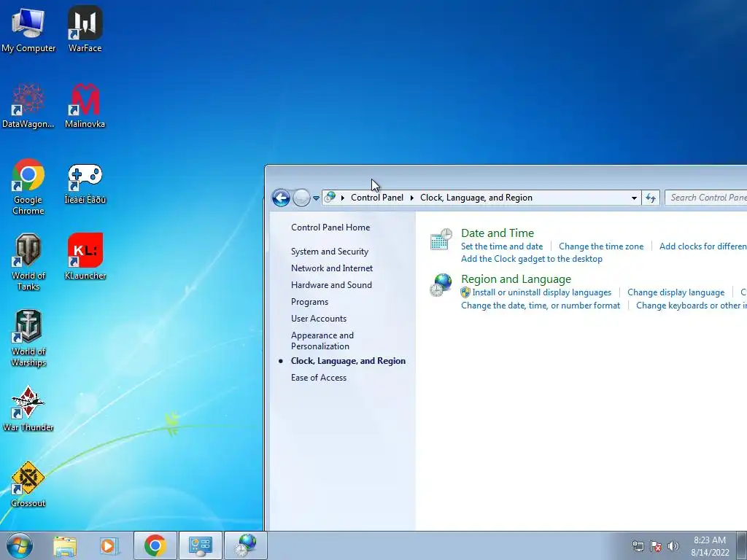Screen dimensions: 747x560
Task: Click the Region and Language globe icon
Action: click(x=441, y=285)
